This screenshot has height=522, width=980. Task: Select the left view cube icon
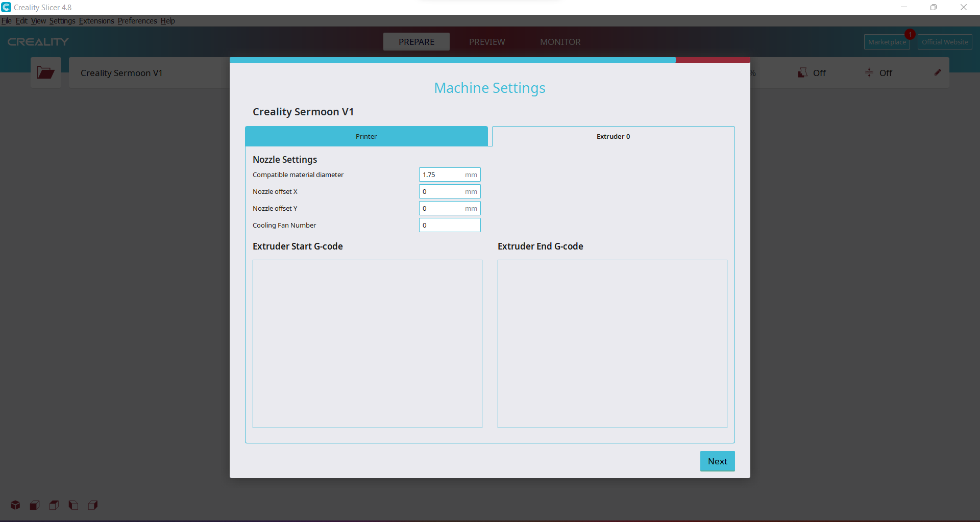73,505
